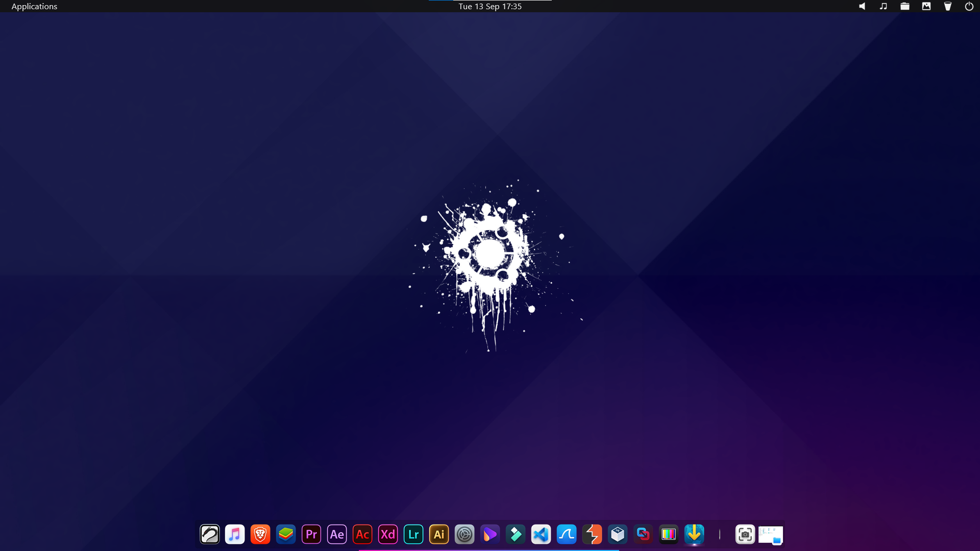This screenshot has width=980, height=551.
Task: Open the volume speaker indicator
Action: [x=862, y=6]
